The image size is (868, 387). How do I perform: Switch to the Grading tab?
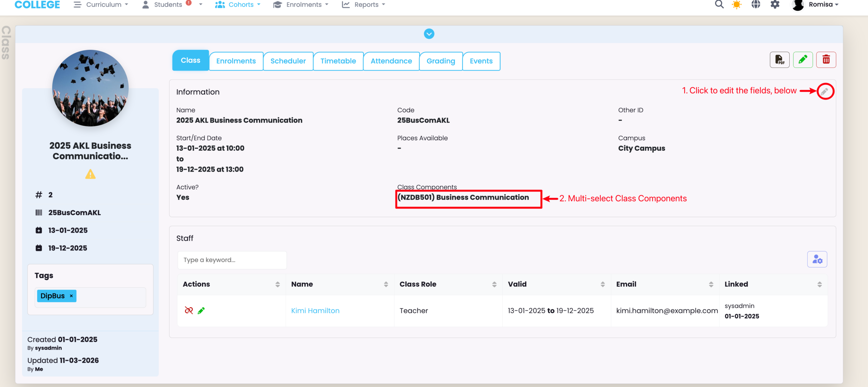coord(440,61)
